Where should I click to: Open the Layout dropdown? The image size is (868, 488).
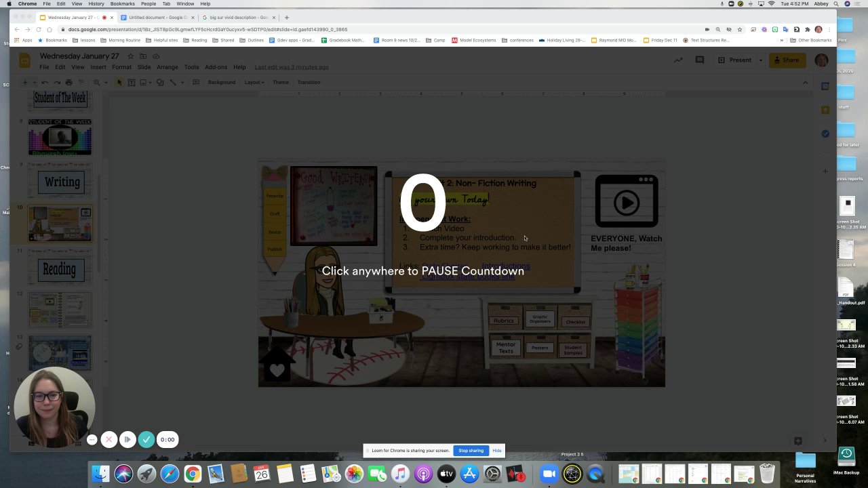[254, 83]
